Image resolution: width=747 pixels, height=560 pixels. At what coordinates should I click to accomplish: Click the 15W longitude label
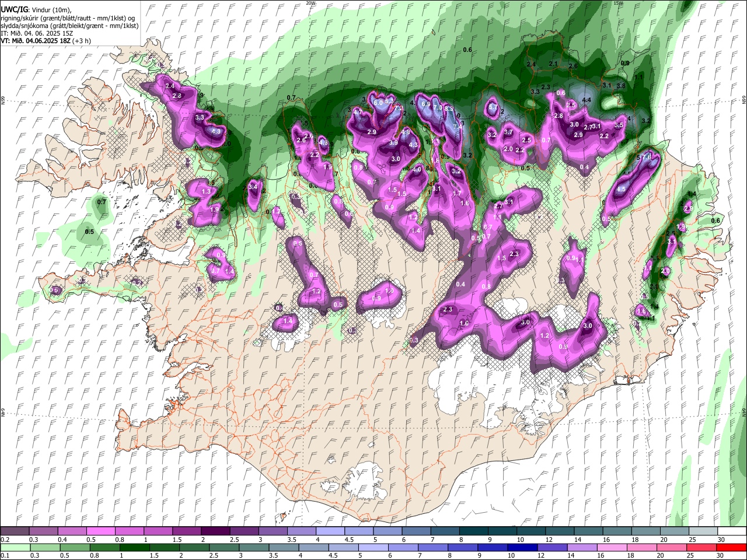[619, 3]
